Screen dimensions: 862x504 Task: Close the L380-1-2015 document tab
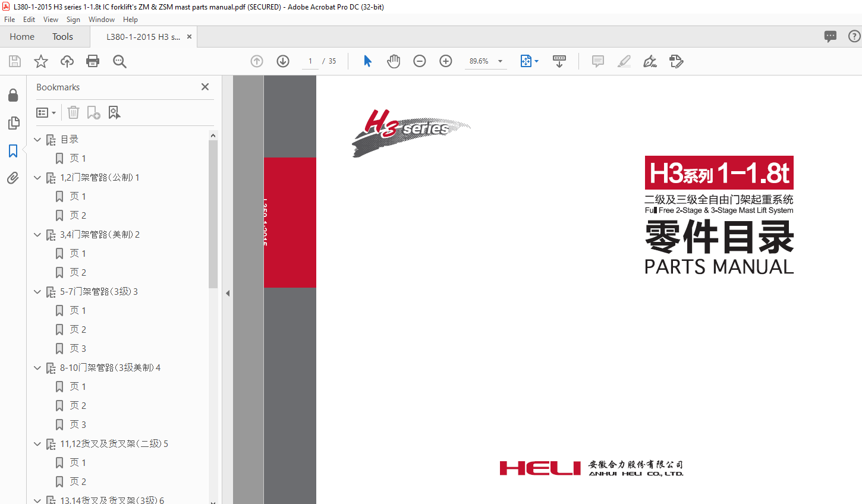click(x=189, y=37)
